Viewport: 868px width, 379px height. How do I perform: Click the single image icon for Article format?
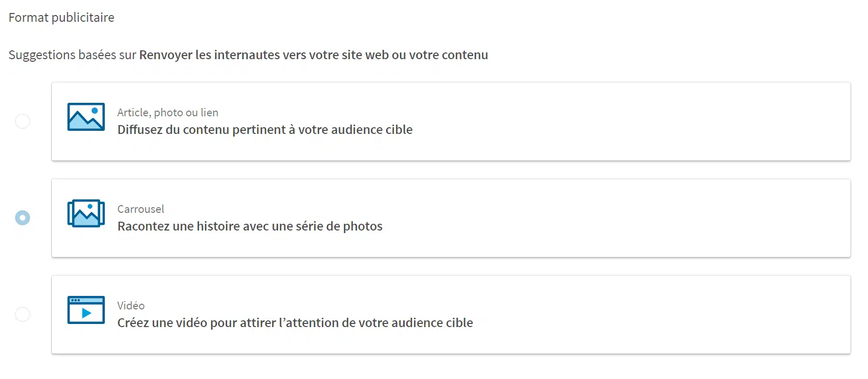click(x=86, y=117)
